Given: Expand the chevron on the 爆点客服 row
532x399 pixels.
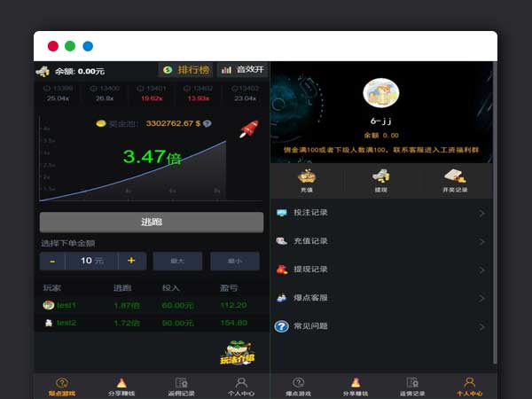Looking at the screenshot, I should coord(481,299).
